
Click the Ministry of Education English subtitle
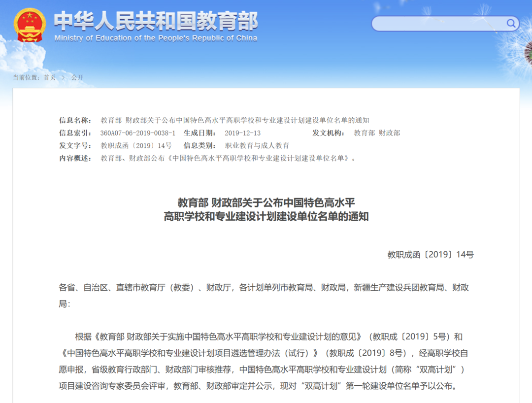coord(156,38)
